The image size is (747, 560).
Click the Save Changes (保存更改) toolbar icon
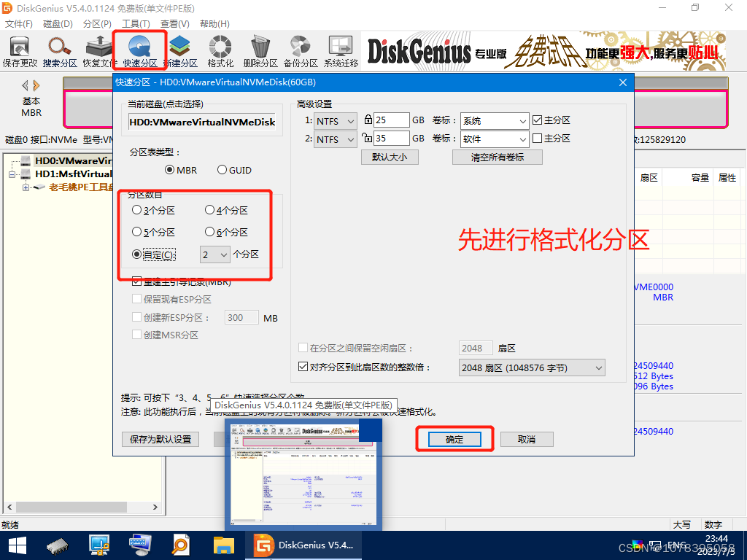[x=20, y=52]
